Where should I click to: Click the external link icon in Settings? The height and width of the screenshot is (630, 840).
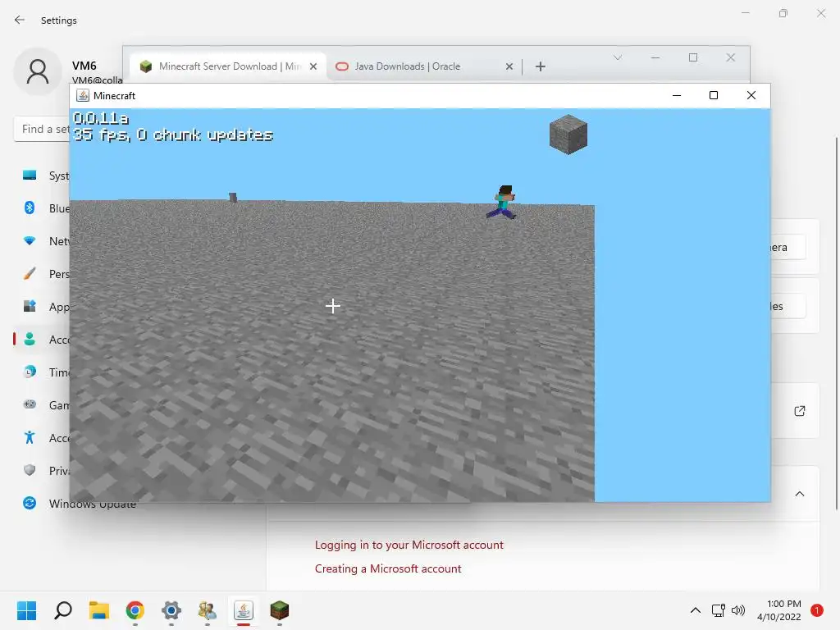[799, 411]
